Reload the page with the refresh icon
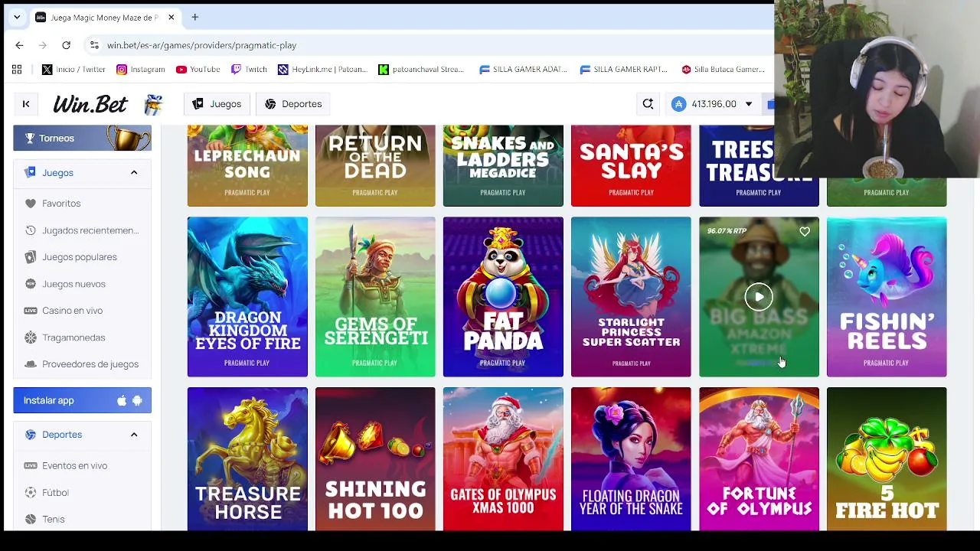The height and width of the screenshot is (551, 980). [67, 45]
